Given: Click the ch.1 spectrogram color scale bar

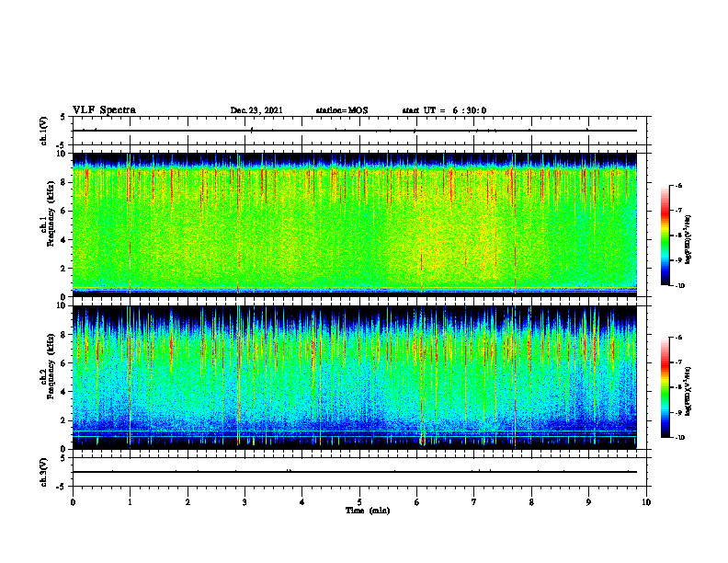Looking at the screenshot, I should 665,236.
